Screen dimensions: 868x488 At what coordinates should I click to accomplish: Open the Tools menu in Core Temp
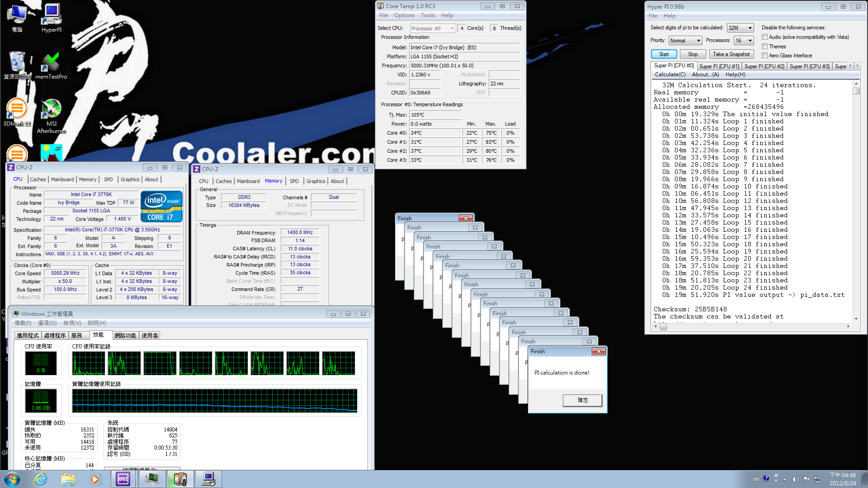[x=428, y=15]
